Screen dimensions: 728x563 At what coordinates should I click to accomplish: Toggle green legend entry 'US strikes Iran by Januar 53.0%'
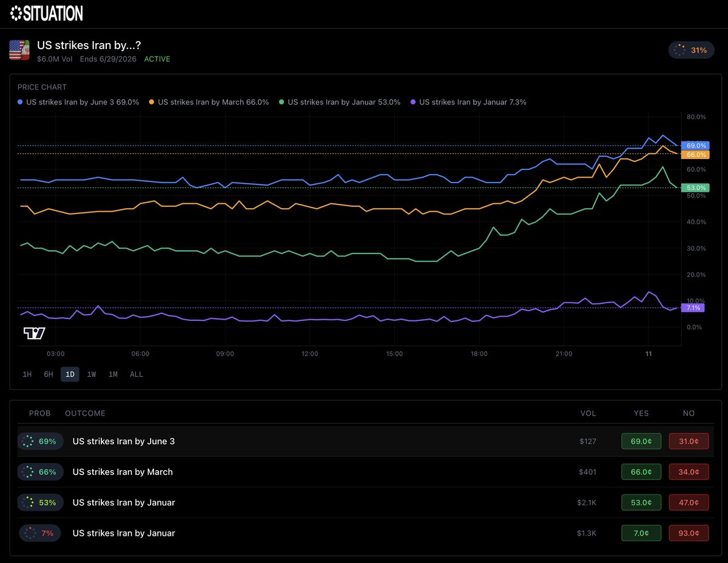pyautogui.click(x=339, y=102)
